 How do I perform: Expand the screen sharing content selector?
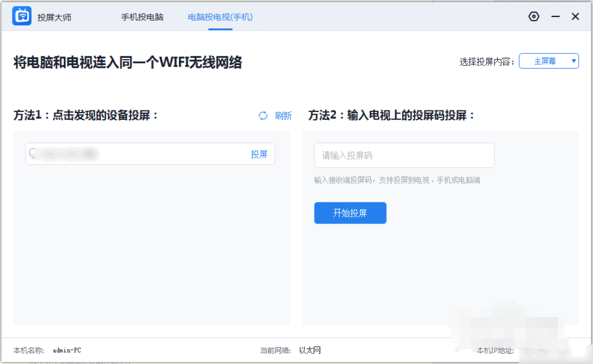pyautogui.click(x=549, y=61)
